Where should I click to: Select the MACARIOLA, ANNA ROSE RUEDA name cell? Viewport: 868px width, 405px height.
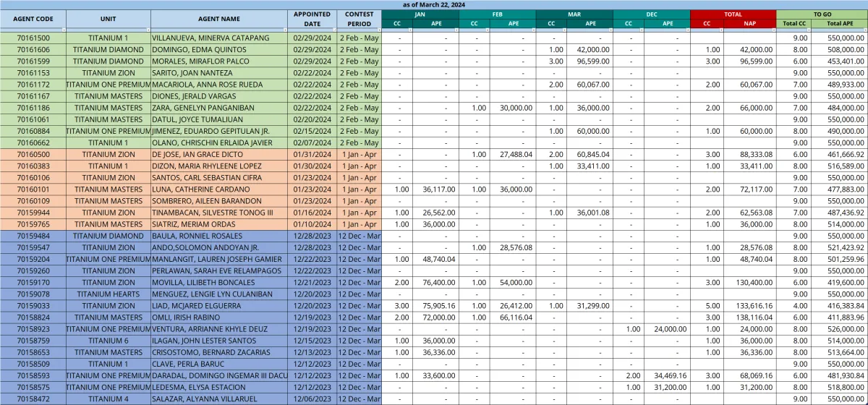point(220,85)
